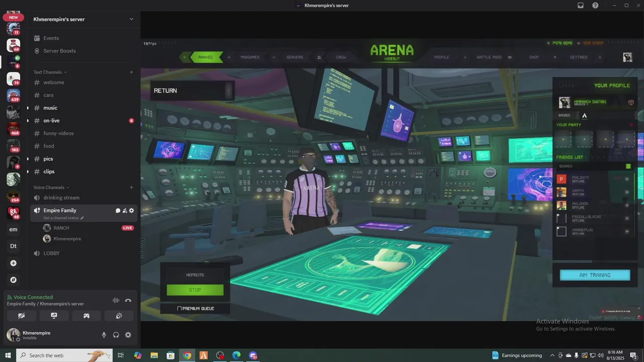Image resolution: width=644 pixels, height=362 pixels.
Task: Open the Khmerempire user avatar
Action: [13, 335]
